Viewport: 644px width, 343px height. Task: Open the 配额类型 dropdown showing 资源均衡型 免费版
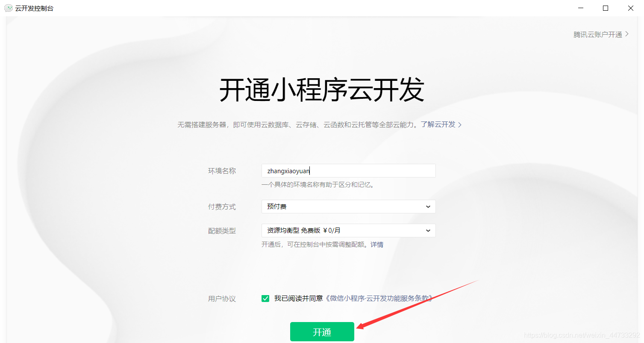tap(348, 231)
